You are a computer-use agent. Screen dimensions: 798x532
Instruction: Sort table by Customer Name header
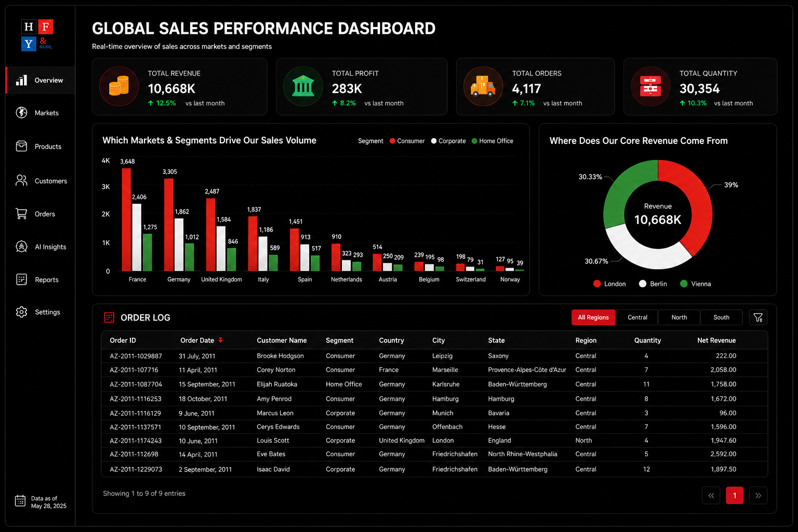coord(282,340)
